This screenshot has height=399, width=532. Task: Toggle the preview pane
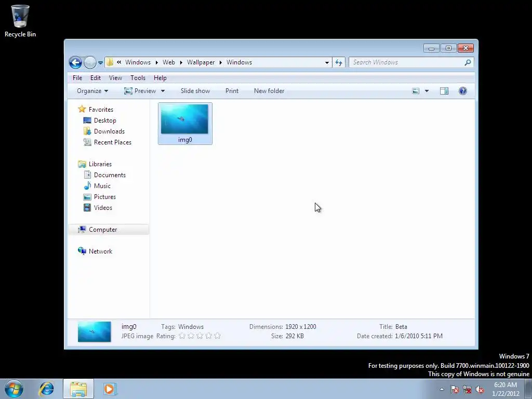coord(444,91)
